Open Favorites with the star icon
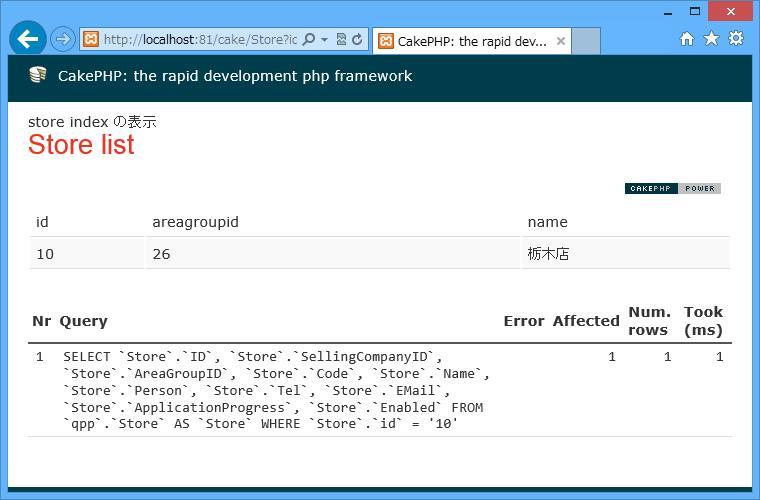760x500 pixels. [x=711, y=39]
